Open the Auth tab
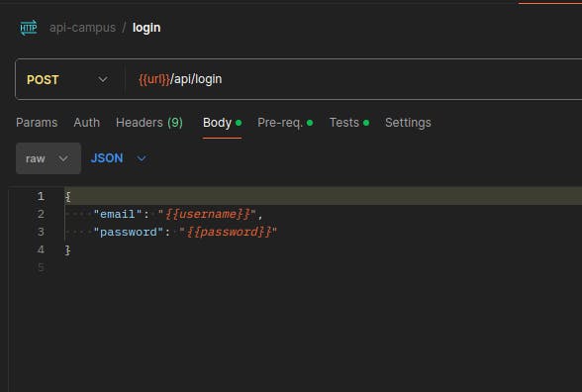 click(x=86, y=123)
